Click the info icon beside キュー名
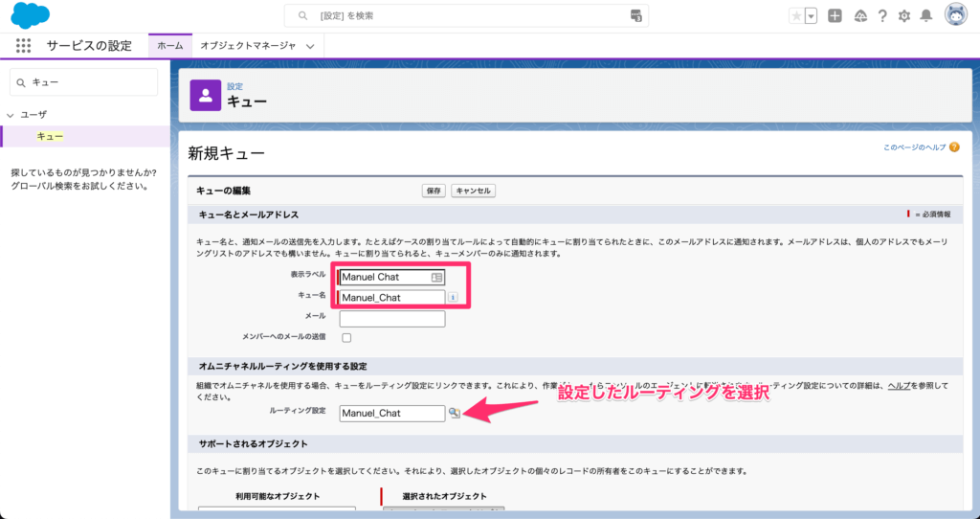The width and height of the screenshot is (980, 519). coord(453,298)
